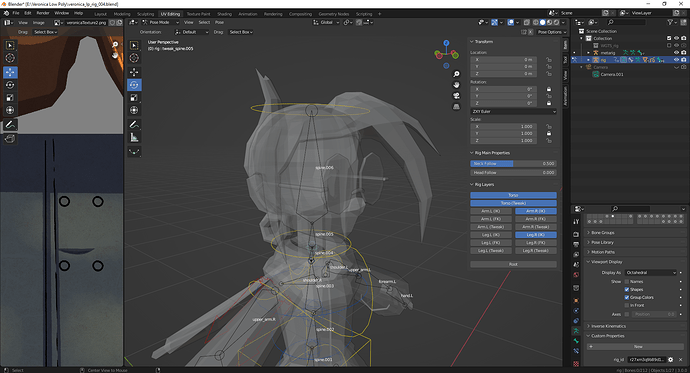This screenshot has width=690, height=373.
Task: Select the Move tool in the UV editor toolbar
Action: pyautogui.click(x=10, y=72)
